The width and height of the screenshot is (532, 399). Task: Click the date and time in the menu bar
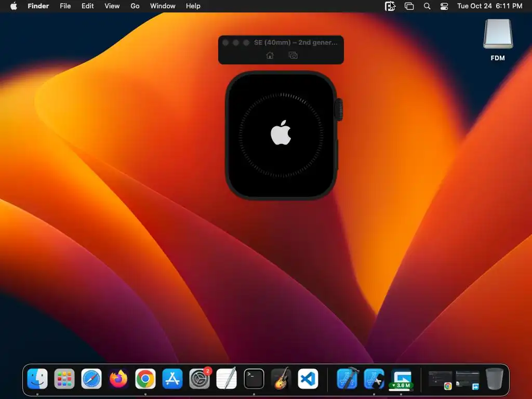[489, 6]
